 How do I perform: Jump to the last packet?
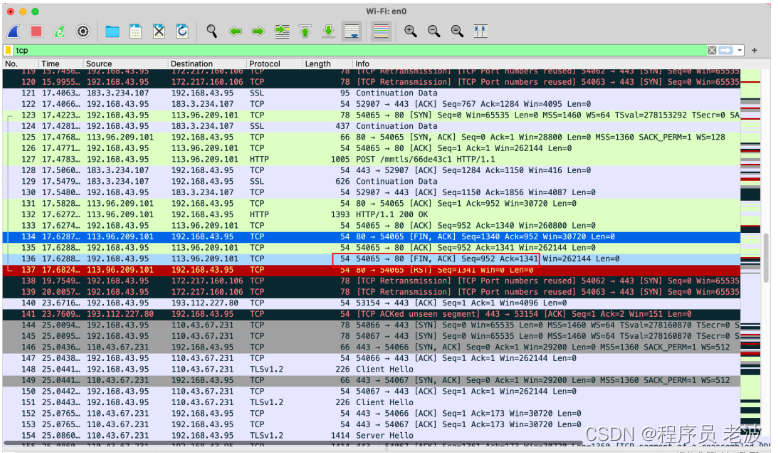coord(328,32)
